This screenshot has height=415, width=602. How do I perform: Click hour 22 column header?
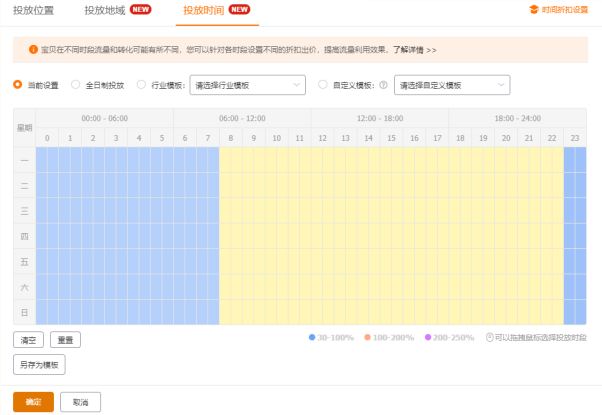click(552, 138)
